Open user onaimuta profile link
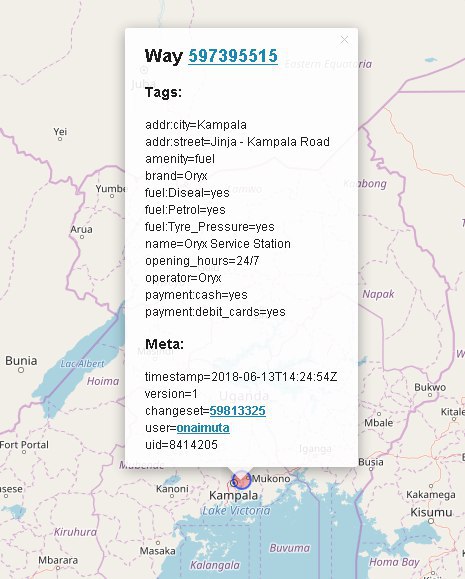Viewport: 465px width, 579px height. pyautogui.click(x=203, y=428)
